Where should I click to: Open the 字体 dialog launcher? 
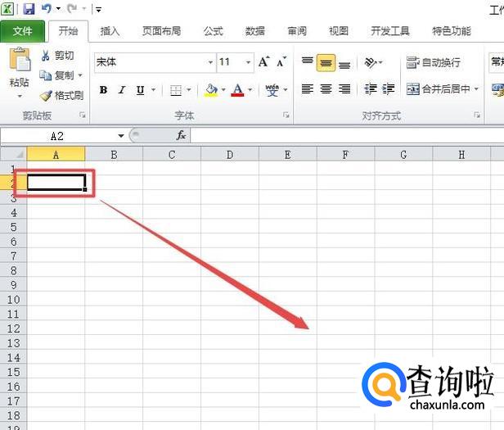(x=286, y=115)
